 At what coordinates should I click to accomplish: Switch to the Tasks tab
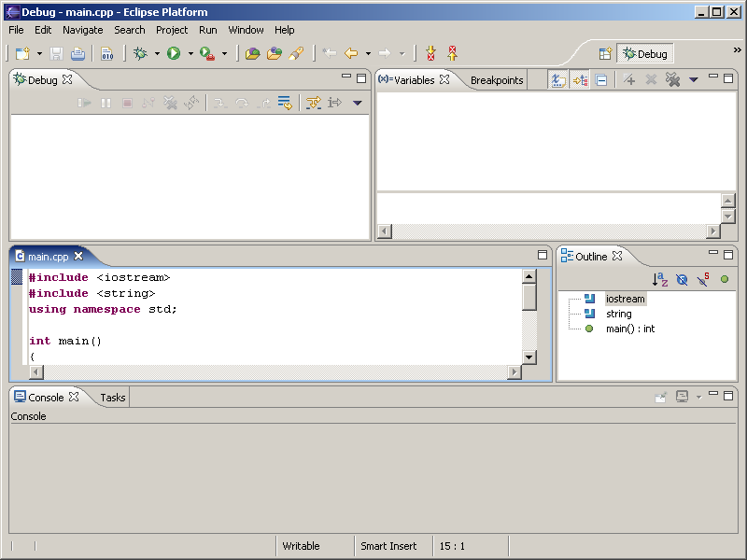[113, 398]
